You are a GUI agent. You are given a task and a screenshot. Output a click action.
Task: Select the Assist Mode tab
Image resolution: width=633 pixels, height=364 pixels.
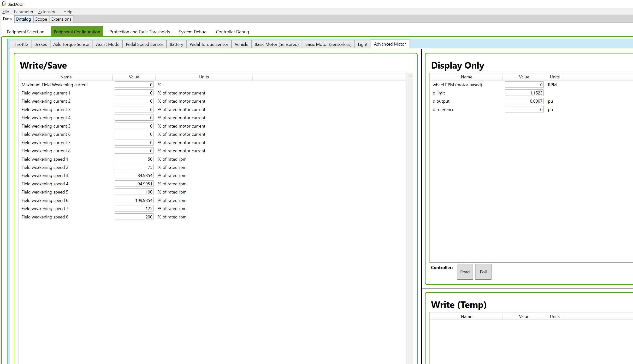[x=107, y=44]
